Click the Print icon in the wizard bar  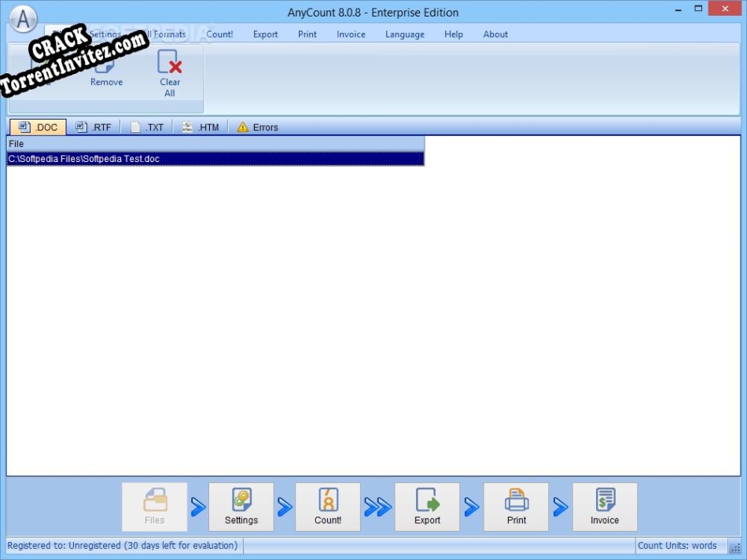[x=516, y=507]
